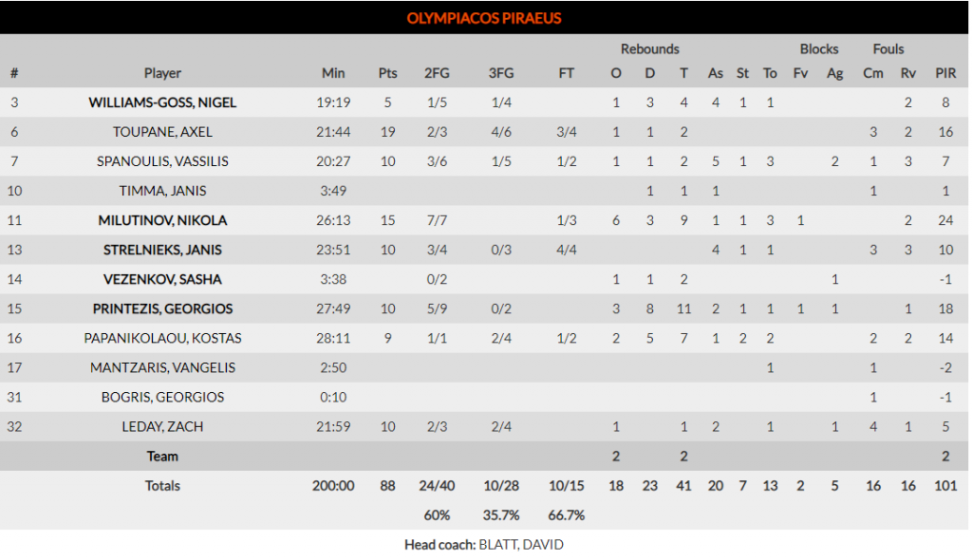The width and height of the screenshot is (972, 560).
Task: Click the Player column header
Action: [162, 73]
